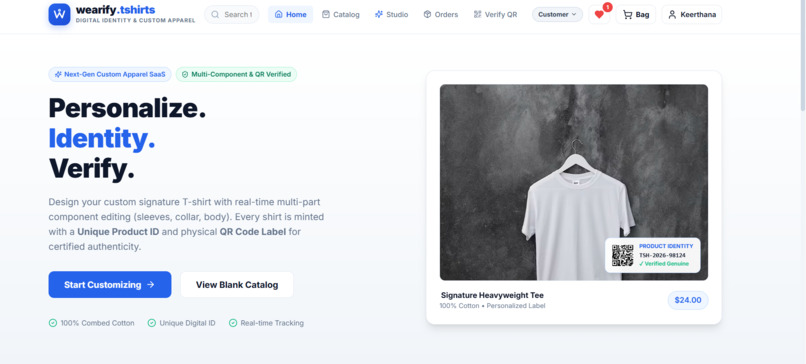806x364 pixels.
Task: Click the 100% Combed Cotton text
Action: point(97,323)
